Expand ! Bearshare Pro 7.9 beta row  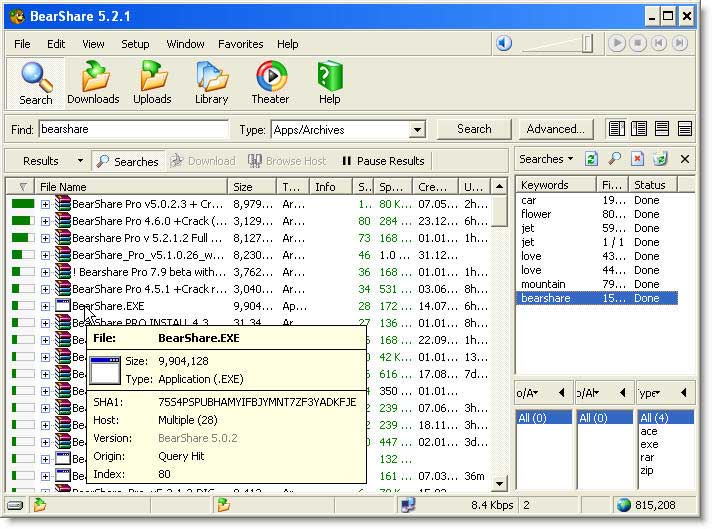(45, 272)
